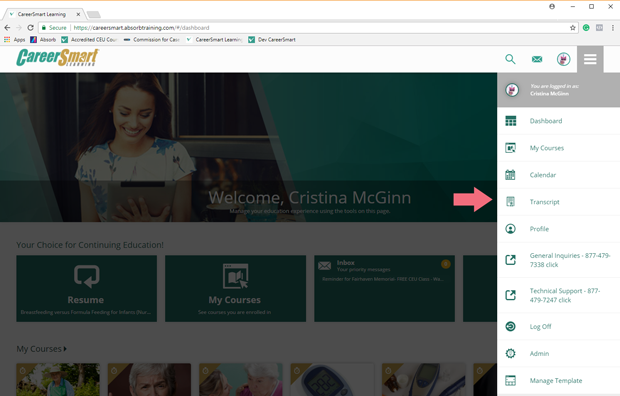Click the Calendar menu icon
Screen dimensions: 620x396
(x=510, y=174)
